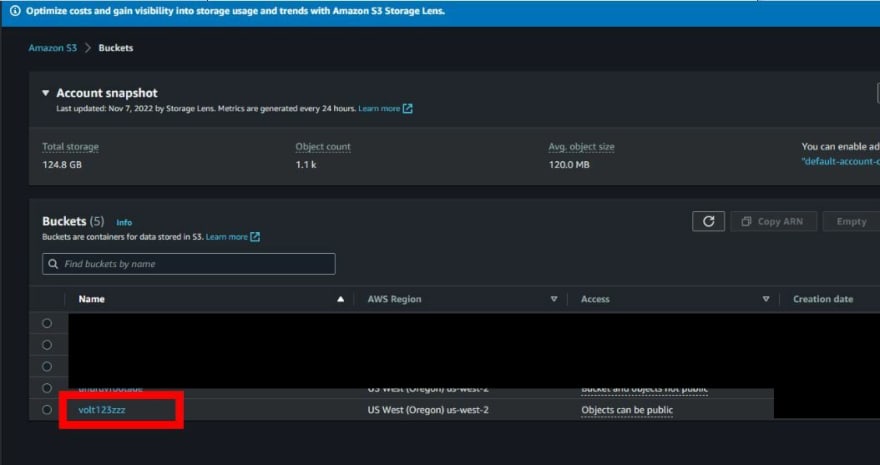Select the volt123zzz bucket radio button
The height and width of the screenshot is (465, 880).
(x=47, y=410)
